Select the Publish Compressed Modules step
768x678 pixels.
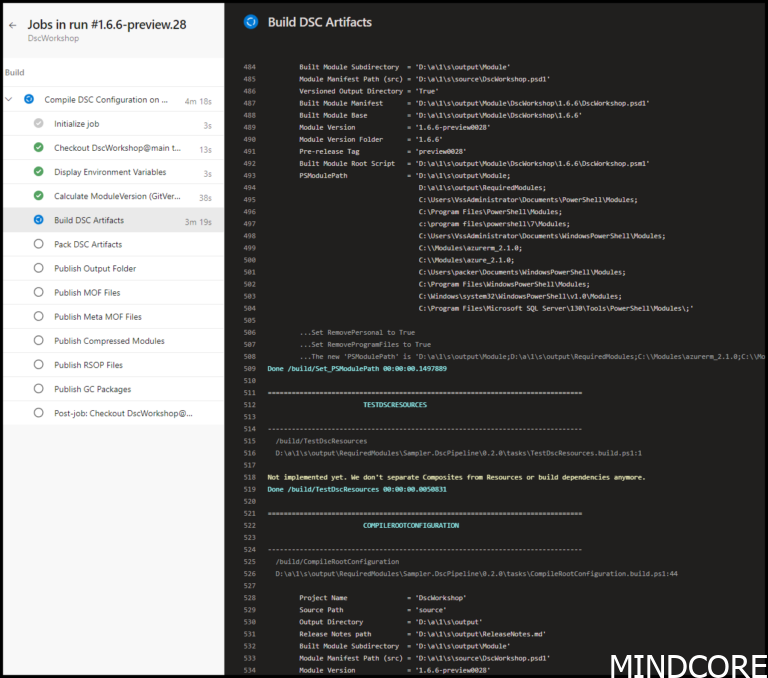click(x=109, y=340)
